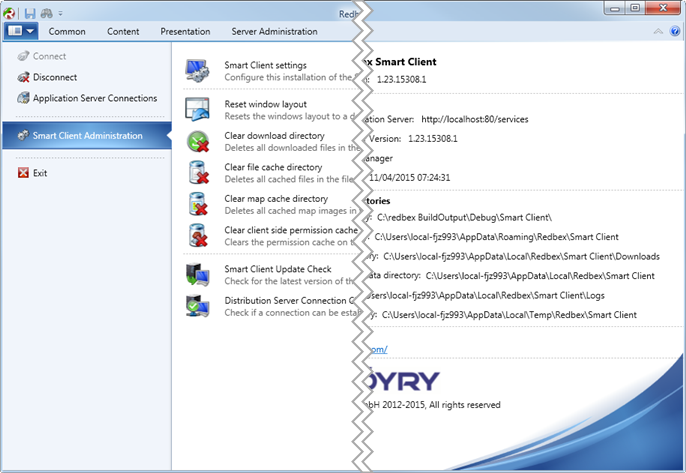Go to the Server Administration tab
The width and height of the screenshot is (686, 473).
click(273, 31)
